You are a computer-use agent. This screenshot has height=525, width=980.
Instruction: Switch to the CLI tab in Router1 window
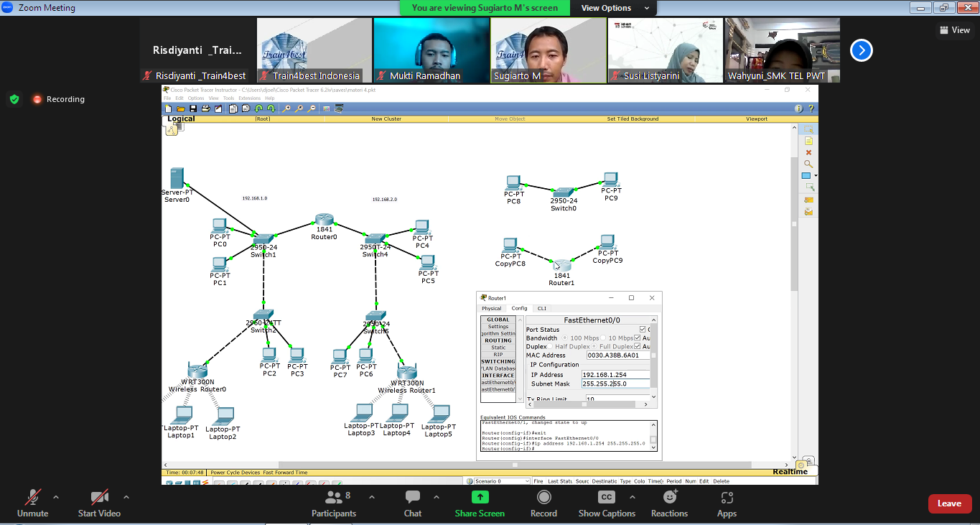[542, 308]
